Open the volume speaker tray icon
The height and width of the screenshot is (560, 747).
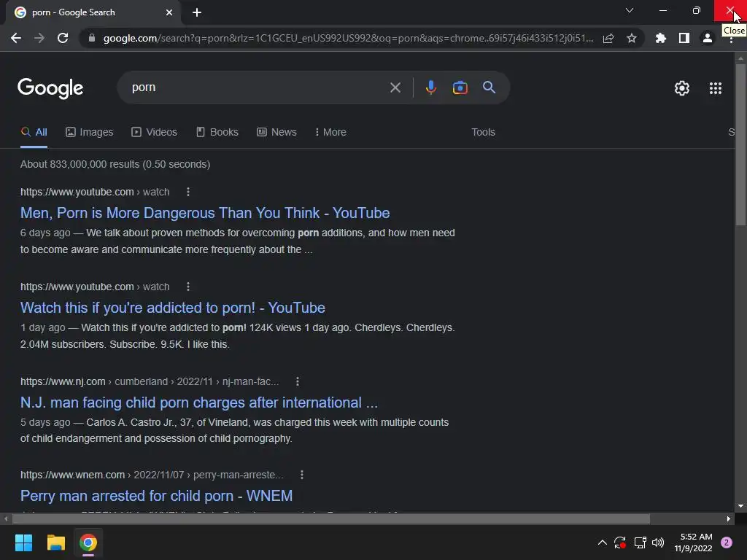[x=658, y=542]
